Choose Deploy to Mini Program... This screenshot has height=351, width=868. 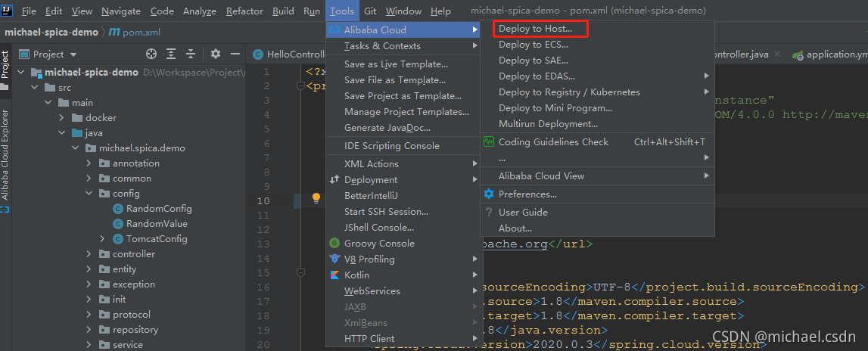[597, 108]
